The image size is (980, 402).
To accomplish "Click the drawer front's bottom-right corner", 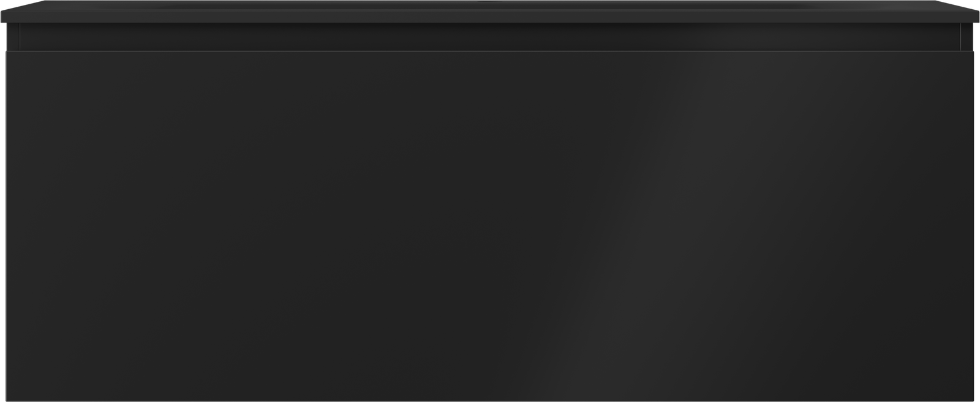I will 973,400.
